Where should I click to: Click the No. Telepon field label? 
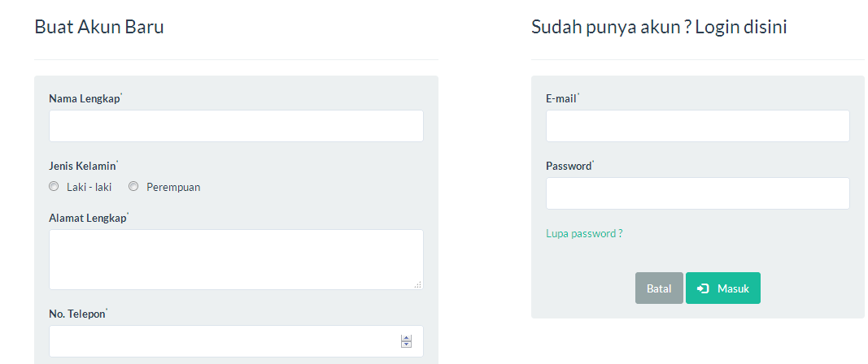tap(76, 314)
